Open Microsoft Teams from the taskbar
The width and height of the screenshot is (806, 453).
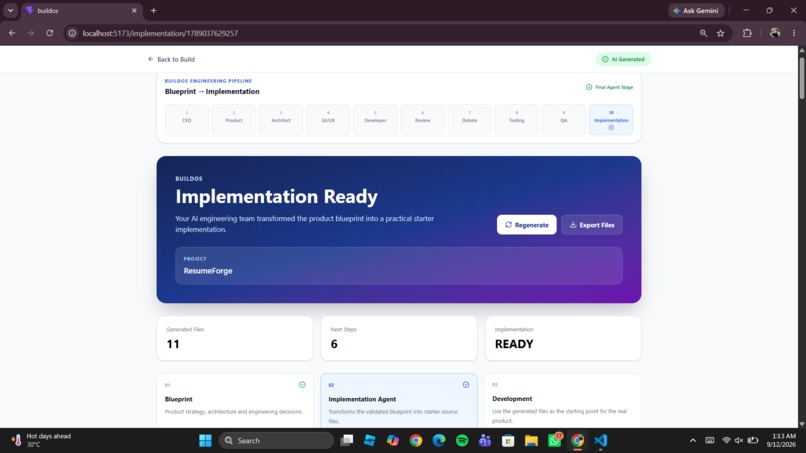485,441
